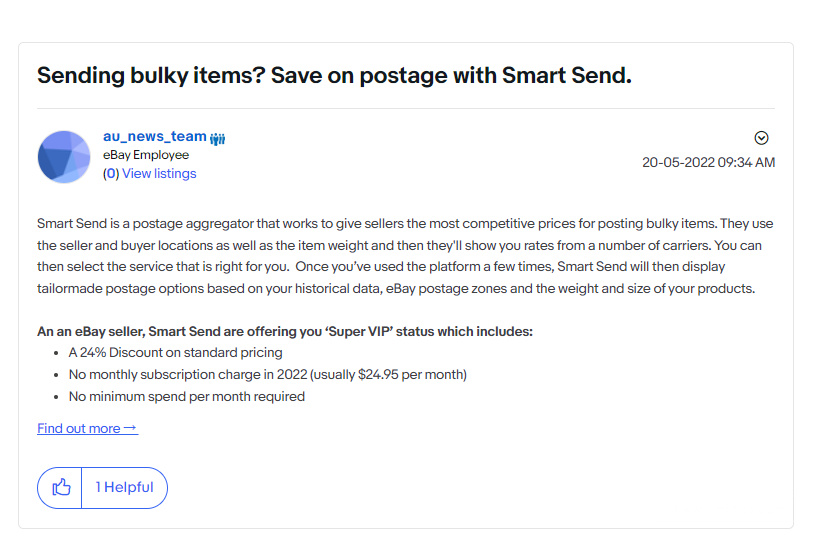Image resolution: width=817 pixels, height=542 pixels.
Task: Click the Sending bulky items post title
Action: [334, 76]
